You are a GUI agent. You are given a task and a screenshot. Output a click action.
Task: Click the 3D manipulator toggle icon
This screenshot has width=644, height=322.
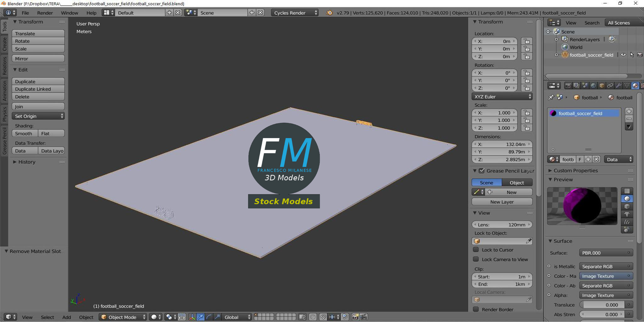[x=192, y=317]
